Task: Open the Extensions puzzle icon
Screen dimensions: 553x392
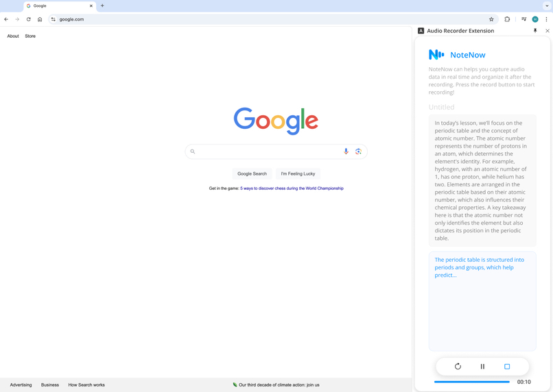Action: tap(507, 19)
